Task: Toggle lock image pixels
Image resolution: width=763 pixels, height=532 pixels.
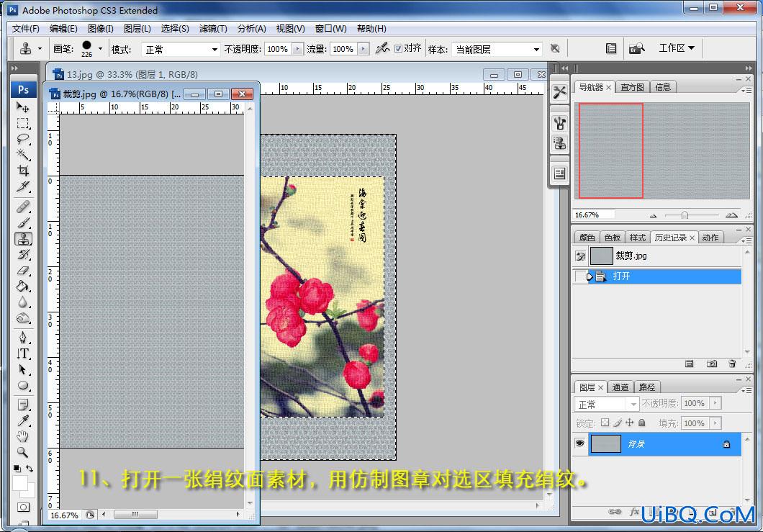Action: [x=618, y=423]
